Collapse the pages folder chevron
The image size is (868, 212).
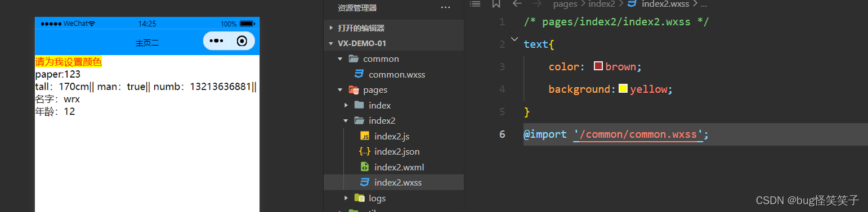pyautogui.click(x=340, y=90)
